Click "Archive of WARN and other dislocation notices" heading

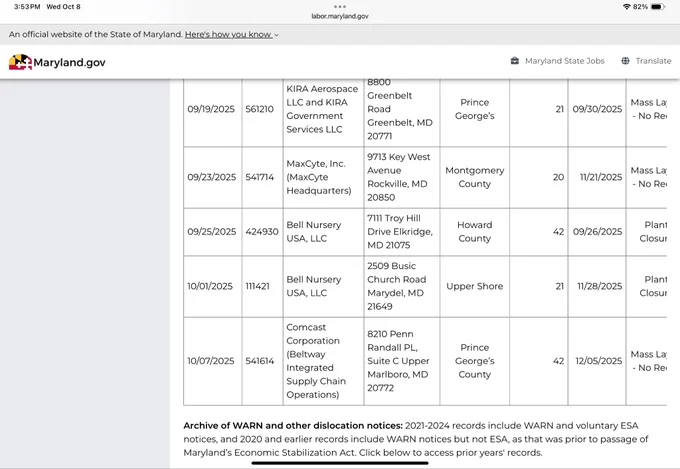[x=293, y=426]
